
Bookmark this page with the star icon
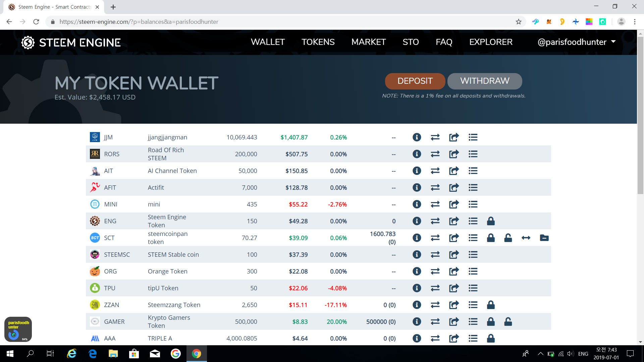519,22
